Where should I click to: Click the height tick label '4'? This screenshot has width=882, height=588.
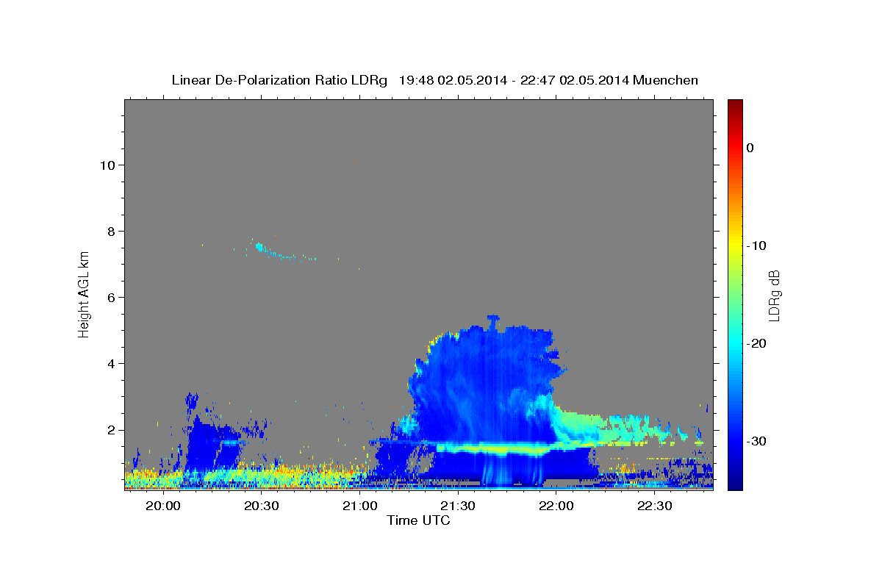(110, 363)
